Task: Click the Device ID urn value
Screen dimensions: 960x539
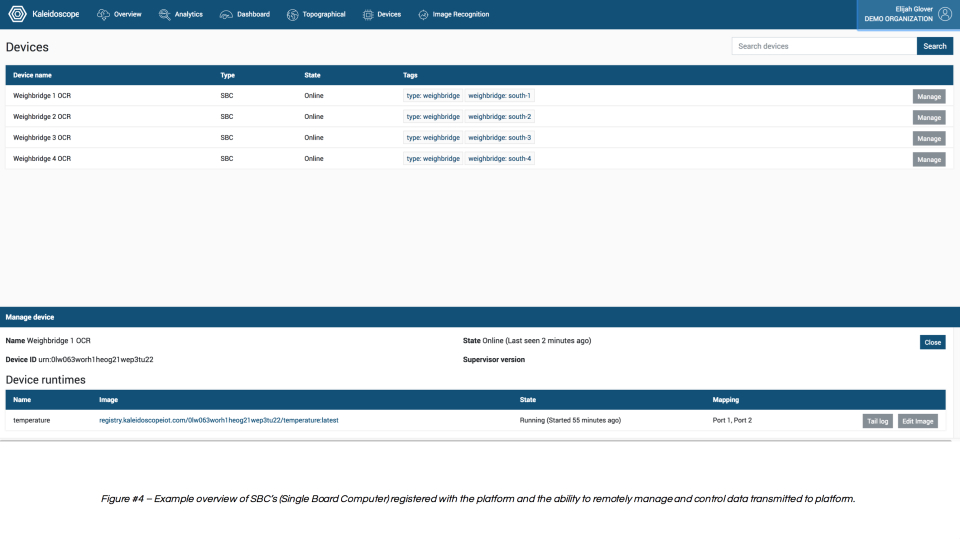Action: click(96, 360)
